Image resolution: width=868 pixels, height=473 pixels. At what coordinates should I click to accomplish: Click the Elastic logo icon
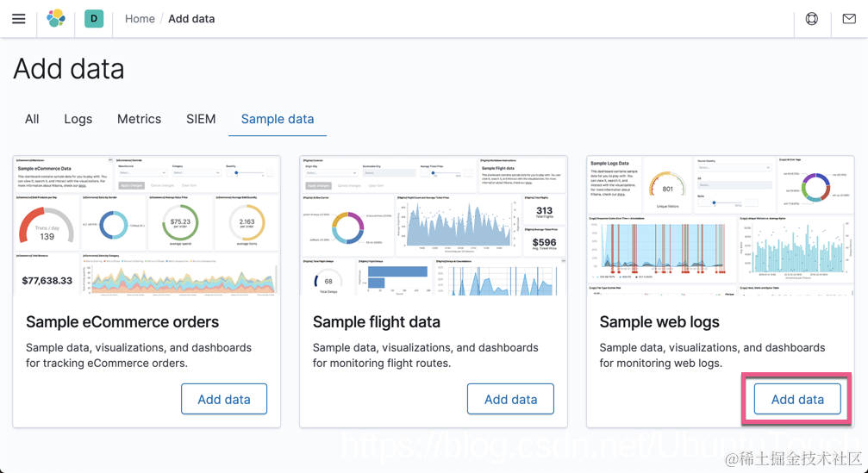pos(56,19)
